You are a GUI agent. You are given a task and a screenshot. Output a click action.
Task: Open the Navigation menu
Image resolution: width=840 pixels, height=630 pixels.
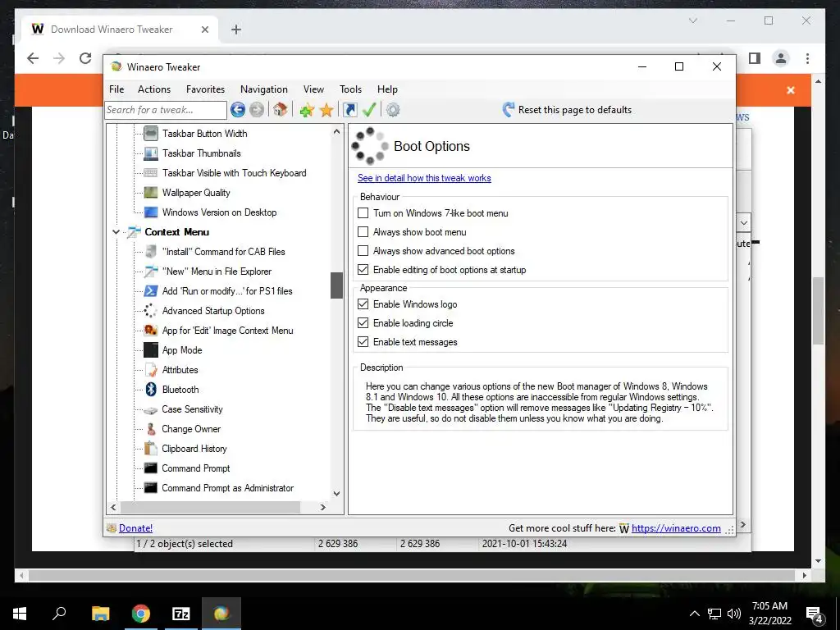(263, 89)
